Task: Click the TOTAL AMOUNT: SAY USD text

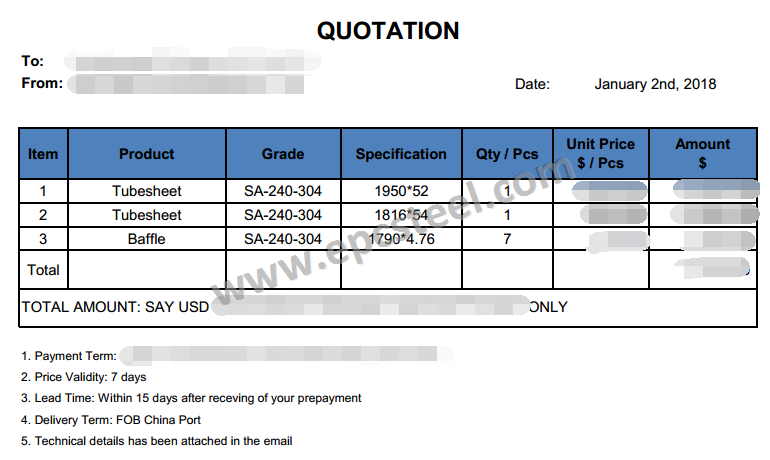Action: pos(115,307)
